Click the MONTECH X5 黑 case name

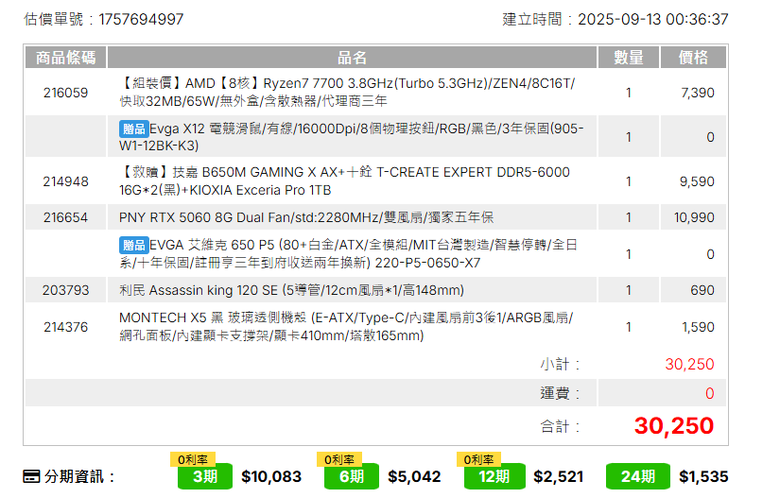(x=346, y=326)
